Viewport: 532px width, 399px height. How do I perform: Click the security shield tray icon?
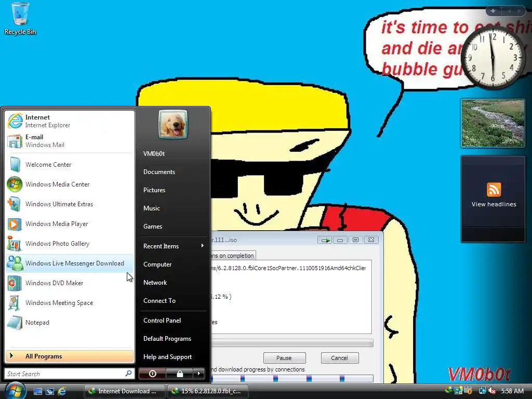[468, 391]
